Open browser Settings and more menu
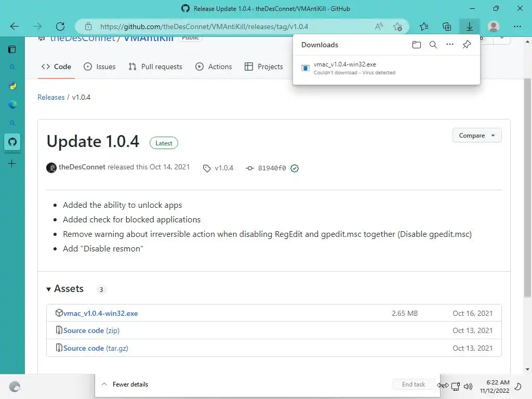This screenshot has height=399, width=532. 517,26
